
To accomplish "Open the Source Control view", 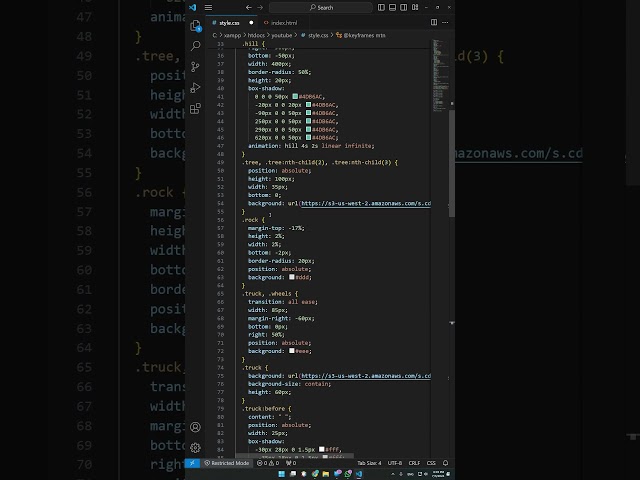I will tap(196, 67).
